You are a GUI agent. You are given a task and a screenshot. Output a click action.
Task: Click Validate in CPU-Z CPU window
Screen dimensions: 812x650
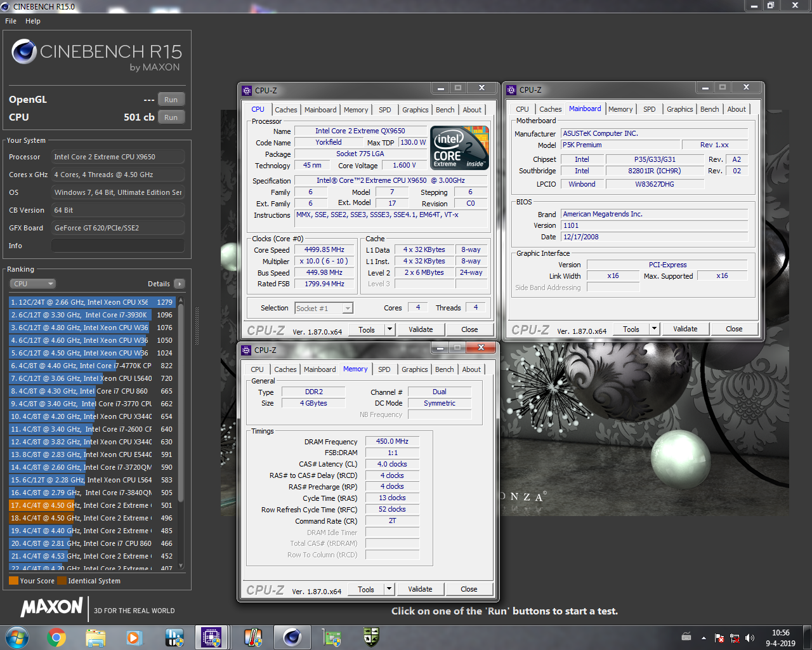[x=421, y=329]
